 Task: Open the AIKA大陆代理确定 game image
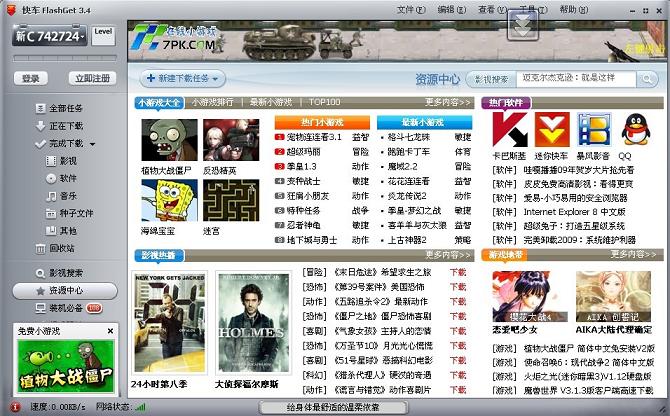tap(614, 296)
